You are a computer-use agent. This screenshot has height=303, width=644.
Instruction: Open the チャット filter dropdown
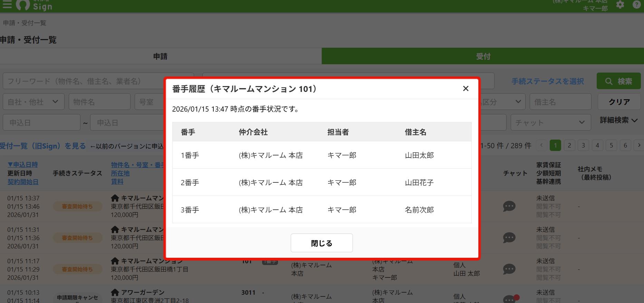point(550,122)
